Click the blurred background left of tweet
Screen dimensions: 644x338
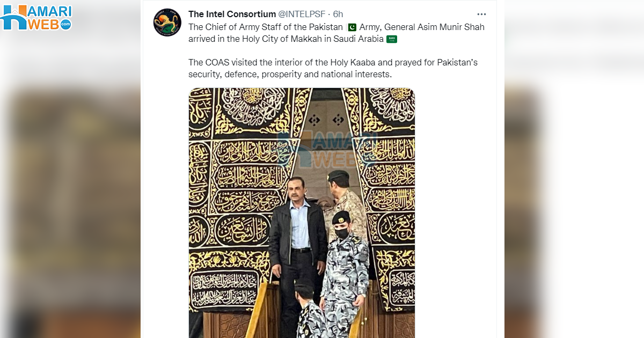point(70,188)
